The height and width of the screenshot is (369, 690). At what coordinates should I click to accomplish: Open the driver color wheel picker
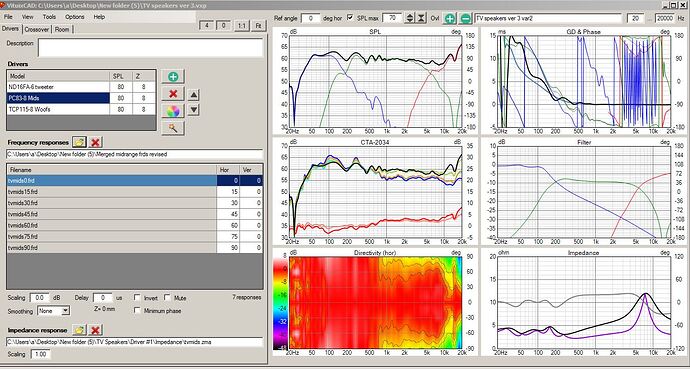pos(173,111)
